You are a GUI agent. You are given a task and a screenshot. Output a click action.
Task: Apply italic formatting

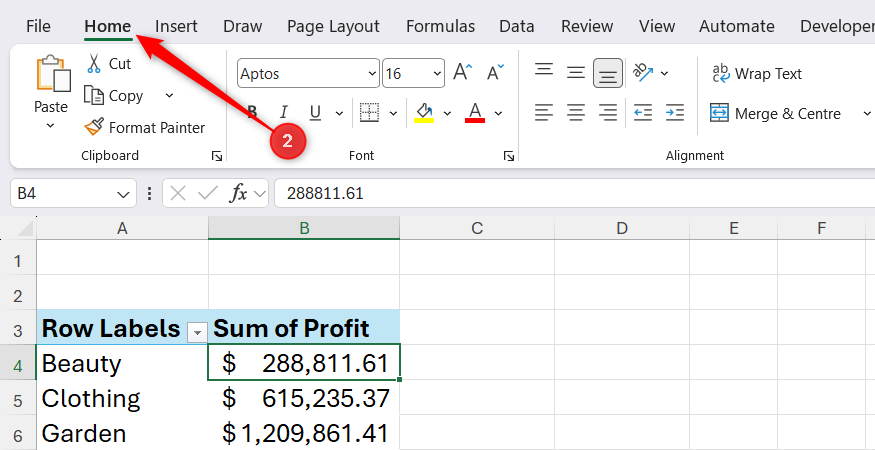coord(283,113)
